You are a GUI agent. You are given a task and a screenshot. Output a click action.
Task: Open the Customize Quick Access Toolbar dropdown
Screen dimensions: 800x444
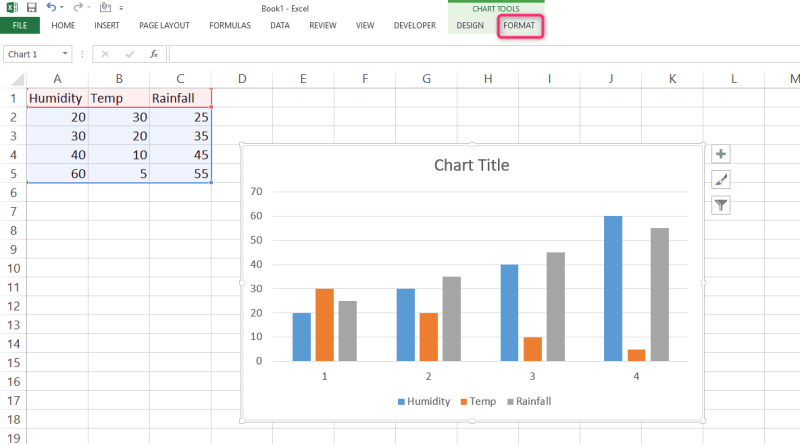[x=121, y=8]
